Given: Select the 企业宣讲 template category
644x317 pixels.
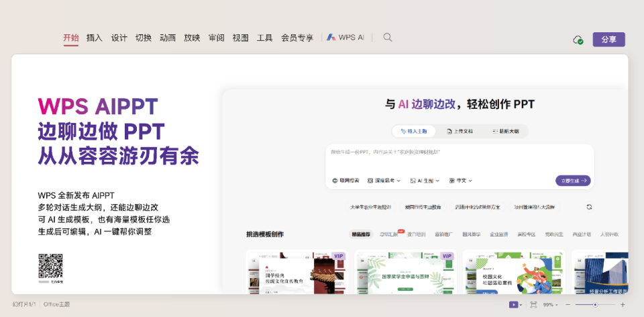Looking at the screenshot, I should click(x=499, y=234).
